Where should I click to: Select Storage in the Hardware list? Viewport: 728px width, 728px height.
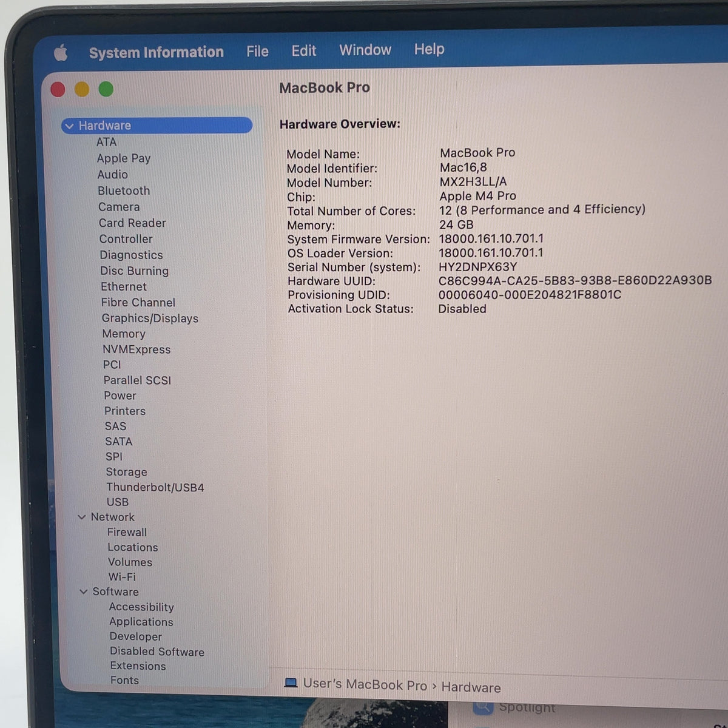pos(126,472)
